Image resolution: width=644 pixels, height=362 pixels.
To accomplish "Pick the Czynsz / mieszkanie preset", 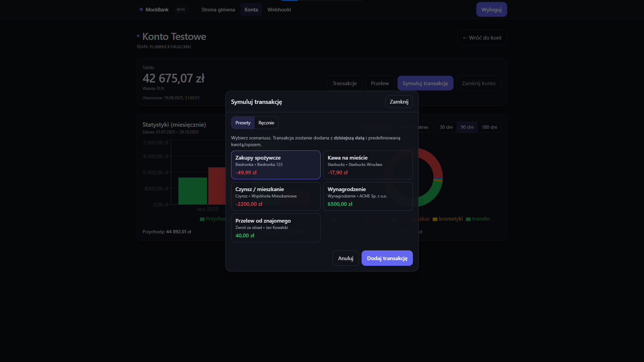I will [x=276, y=196].
